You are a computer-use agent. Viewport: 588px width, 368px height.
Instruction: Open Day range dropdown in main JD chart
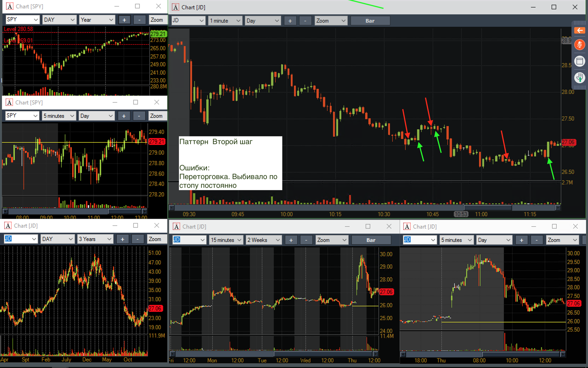coord(263,21)
